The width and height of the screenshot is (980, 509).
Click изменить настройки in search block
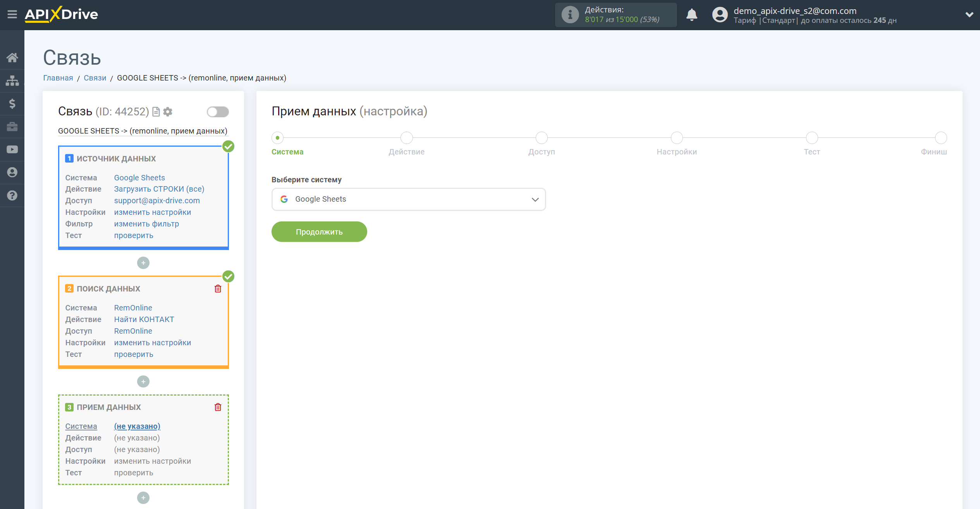coord(153,343)
